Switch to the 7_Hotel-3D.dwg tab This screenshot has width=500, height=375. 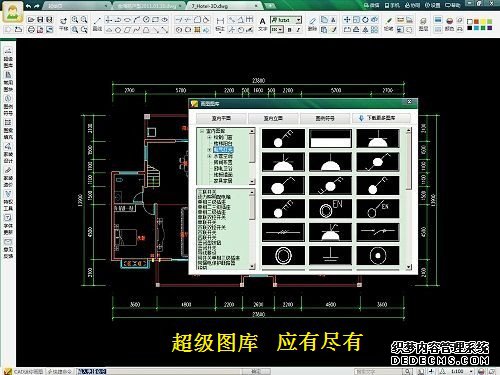pyautogui.click(x=224, y=6)
